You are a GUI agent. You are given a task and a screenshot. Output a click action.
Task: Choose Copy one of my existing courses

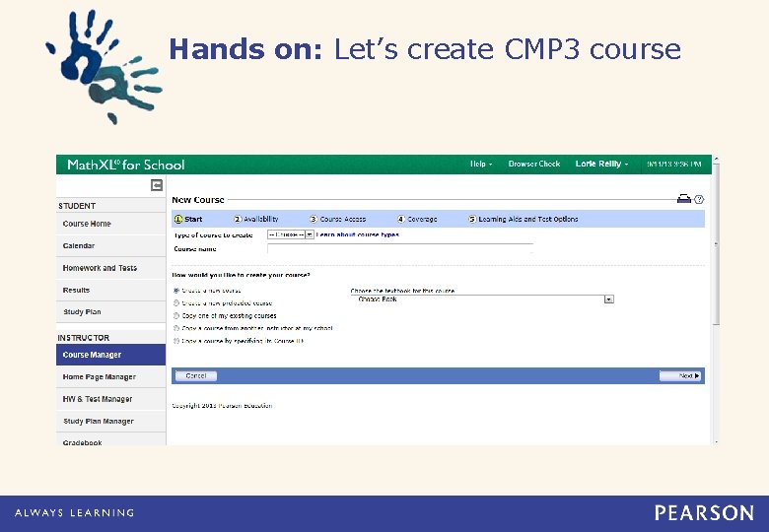point(176,316)
